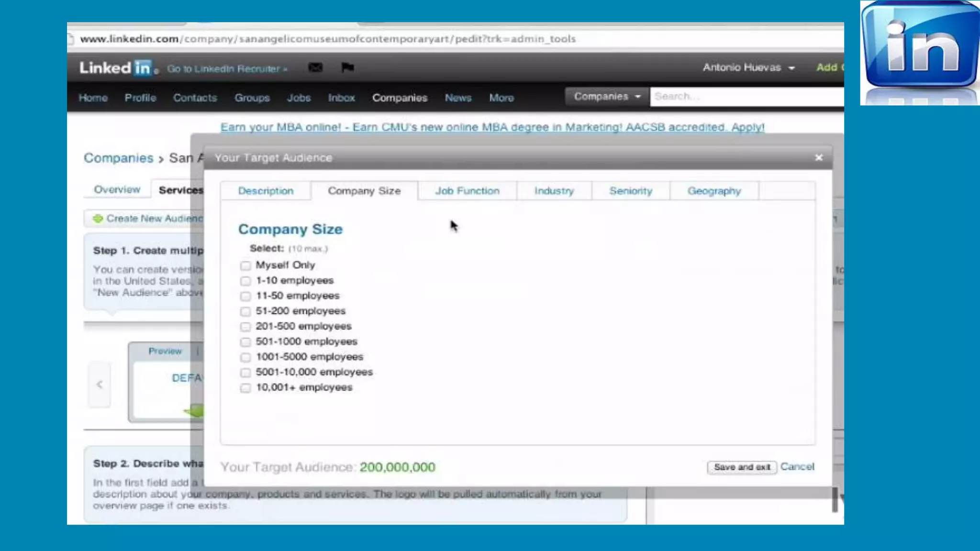Close the Your Target Audience dialog
This screenshot has height=551, width=980.
point(819,157)
